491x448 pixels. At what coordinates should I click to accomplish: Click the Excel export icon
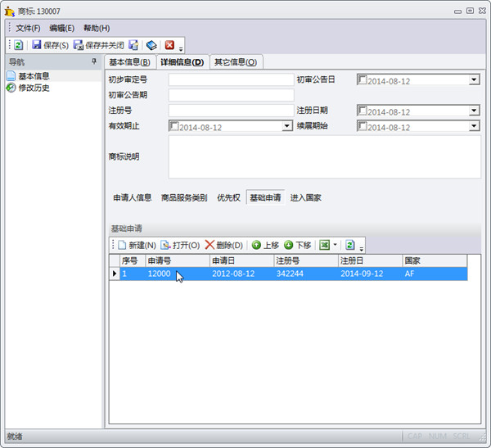pyautogui.click(x=324, y=245)
